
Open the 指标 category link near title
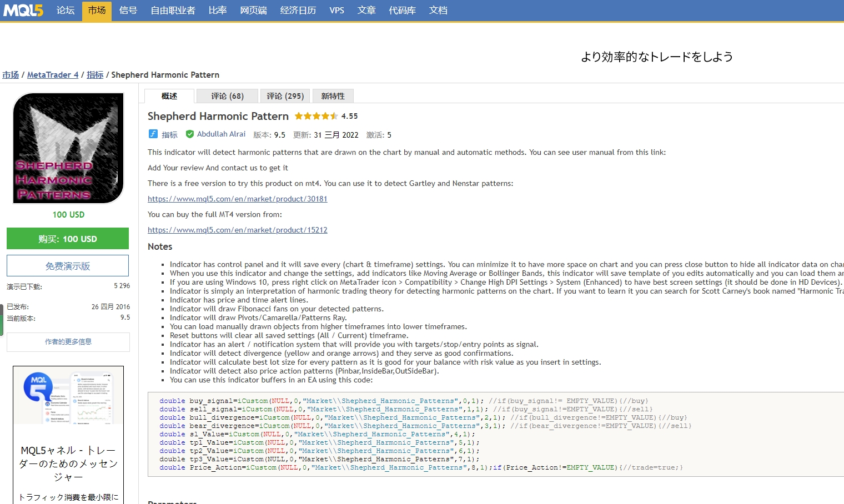(169, 134)
